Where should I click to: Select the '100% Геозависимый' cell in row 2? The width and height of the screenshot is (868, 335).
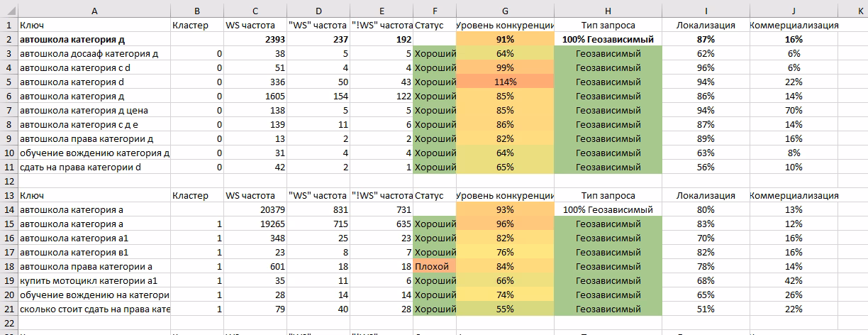click(608, 39)
